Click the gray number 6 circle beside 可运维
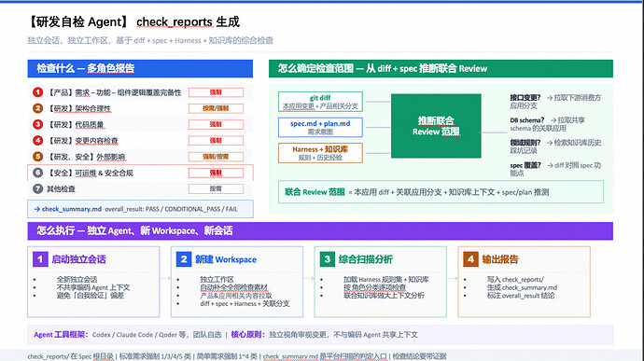This screenshot has width=644, height=361. click(x=37, y=173)
